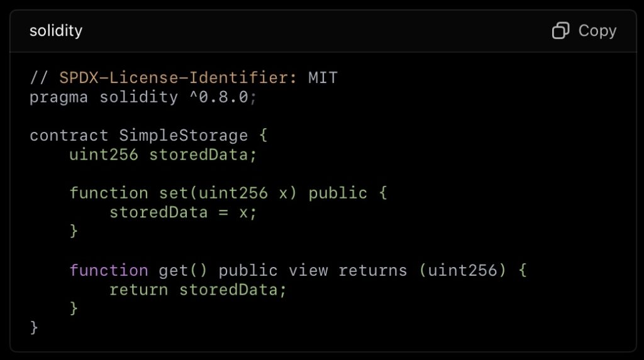Click the returns keyword
Image resolution: width=644 pixels, height=360 pixels.
(x=372, y=271)
